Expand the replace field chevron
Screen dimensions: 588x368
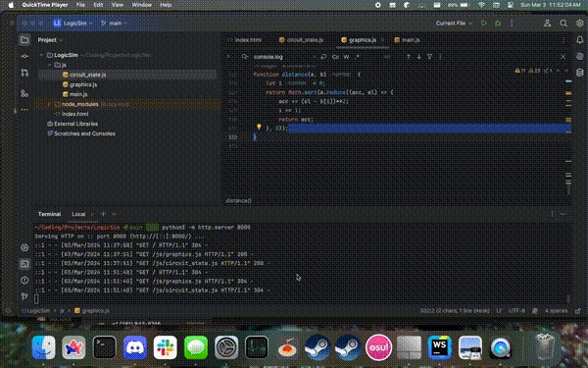[x=228, y=57]
